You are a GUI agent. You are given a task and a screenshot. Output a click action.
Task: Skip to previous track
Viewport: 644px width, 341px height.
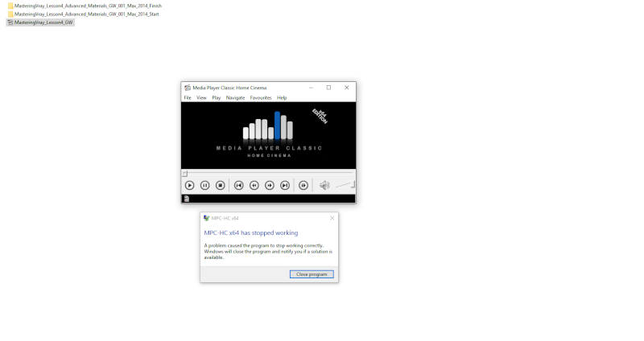(238, 186)
